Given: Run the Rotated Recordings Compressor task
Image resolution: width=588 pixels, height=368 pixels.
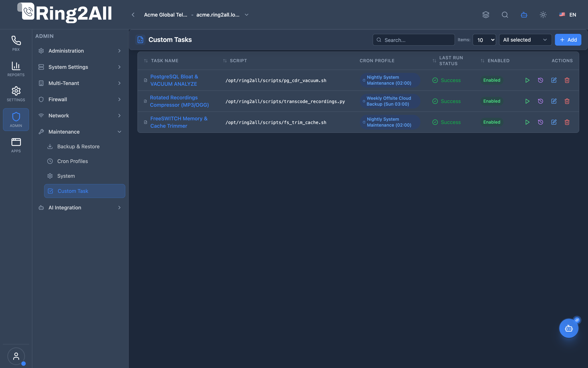Looking at the screenshot, I should (x=527, y=101).
